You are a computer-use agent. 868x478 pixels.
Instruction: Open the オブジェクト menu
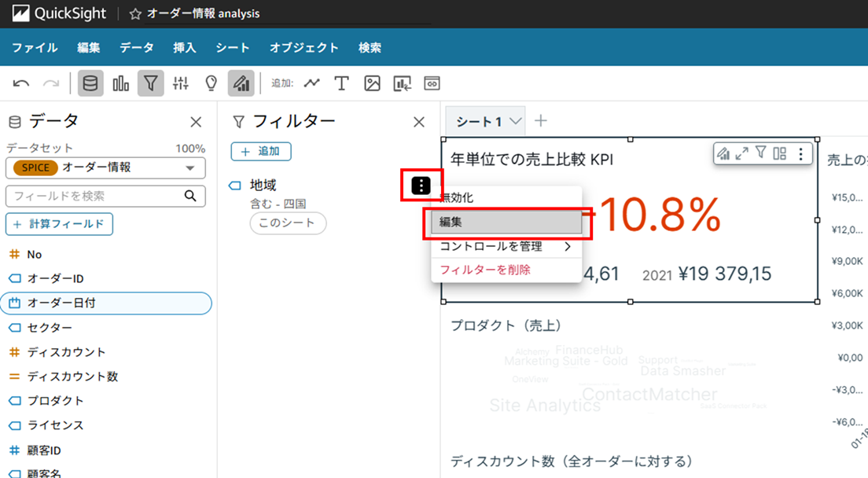[x=304, y=48]
